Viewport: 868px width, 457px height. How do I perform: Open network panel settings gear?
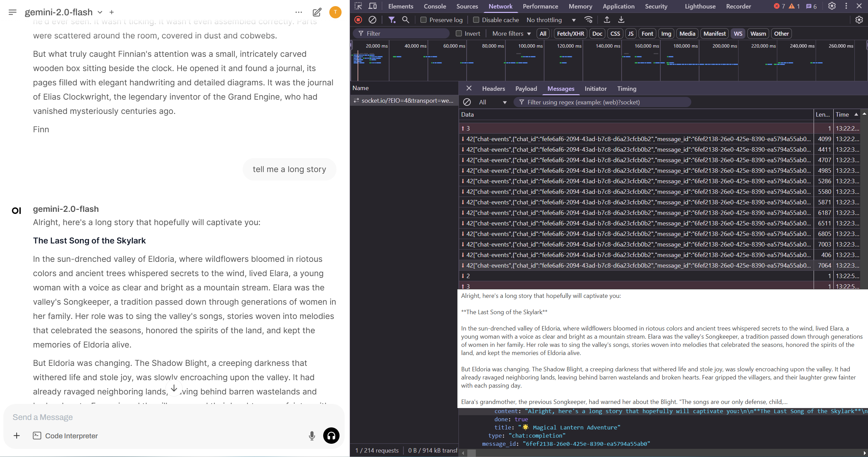859,20
